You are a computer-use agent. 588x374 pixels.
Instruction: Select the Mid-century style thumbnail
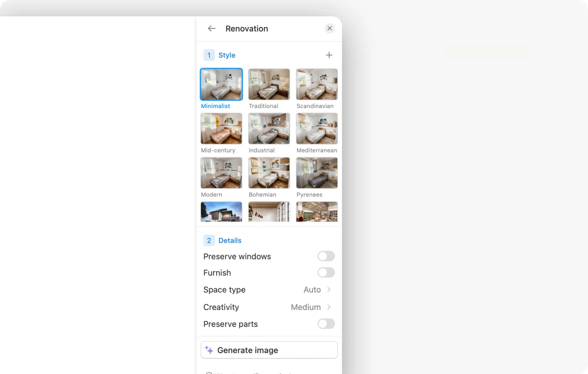[x=221, y=128]
